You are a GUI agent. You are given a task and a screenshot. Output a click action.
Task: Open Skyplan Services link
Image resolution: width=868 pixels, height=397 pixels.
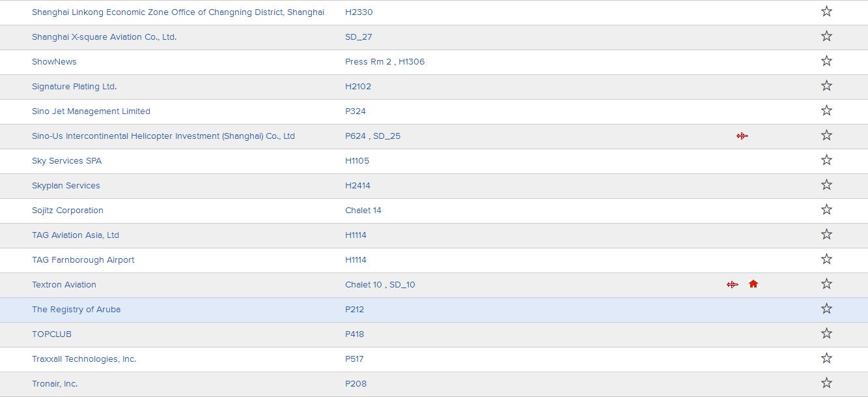66,185
